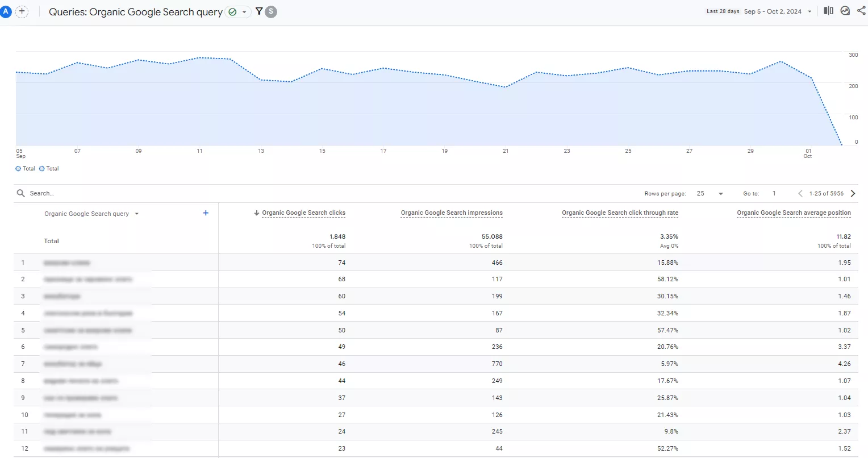Click row 8 CTR value 17.67%
Screen dimensions: 868x458
(x=667, y=381)
